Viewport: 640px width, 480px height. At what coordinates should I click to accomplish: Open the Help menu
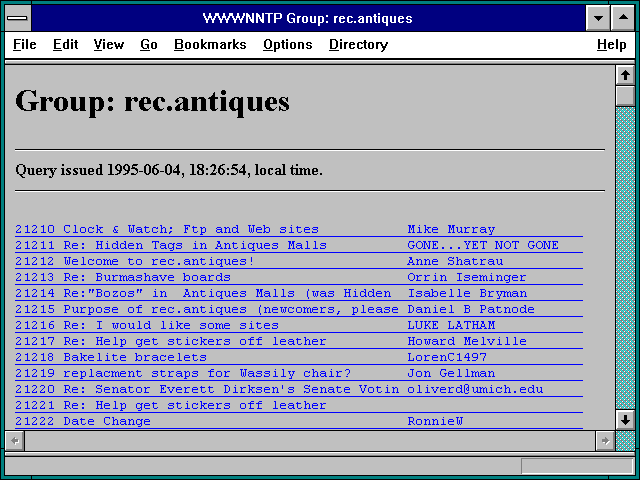tap(611, 44)
